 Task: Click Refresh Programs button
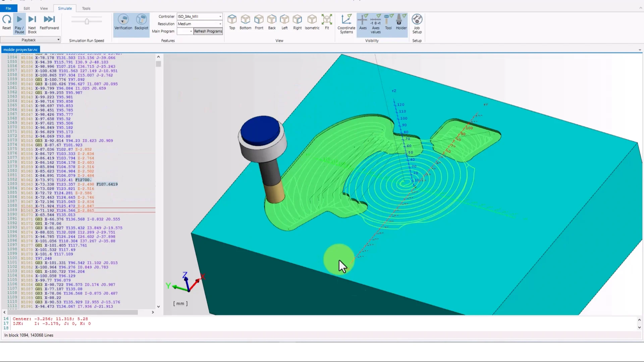208,31
